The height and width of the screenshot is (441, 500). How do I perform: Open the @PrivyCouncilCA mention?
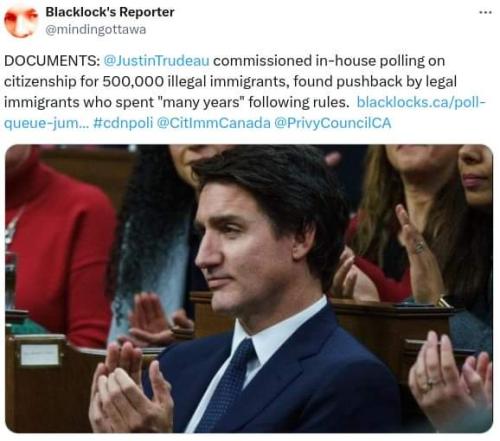[333, 123]
